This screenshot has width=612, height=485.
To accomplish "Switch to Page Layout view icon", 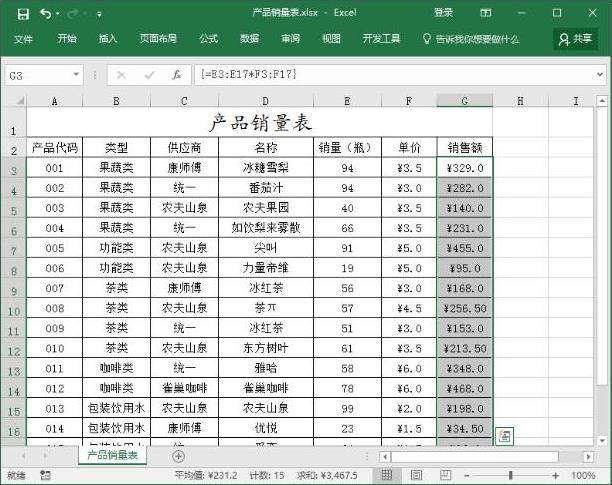I will (x=416, y=475).
